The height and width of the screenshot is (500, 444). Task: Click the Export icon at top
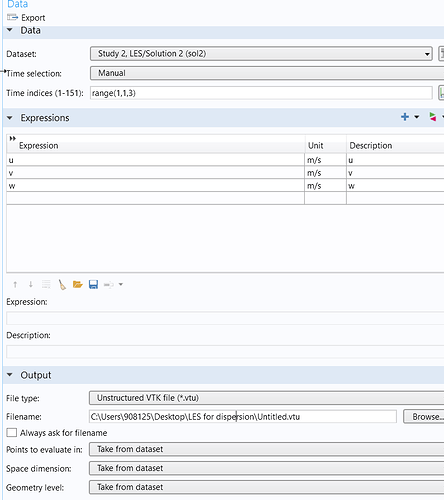pyautogui.click(x=12, y=17)
